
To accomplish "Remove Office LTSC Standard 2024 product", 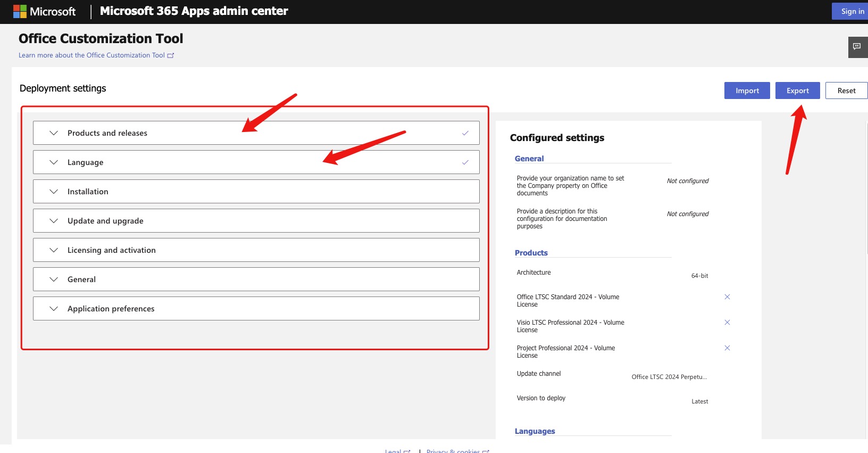I will point(727,297).
